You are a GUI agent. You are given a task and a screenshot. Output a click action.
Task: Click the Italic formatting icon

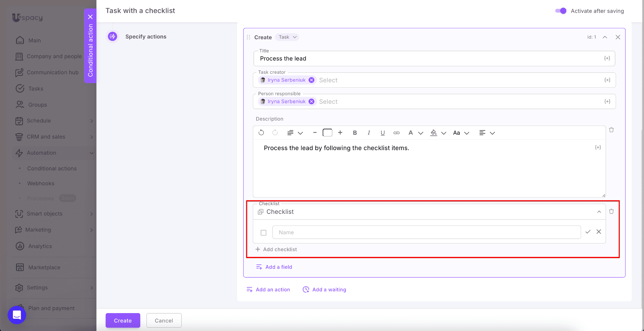(x=369, y=133)
